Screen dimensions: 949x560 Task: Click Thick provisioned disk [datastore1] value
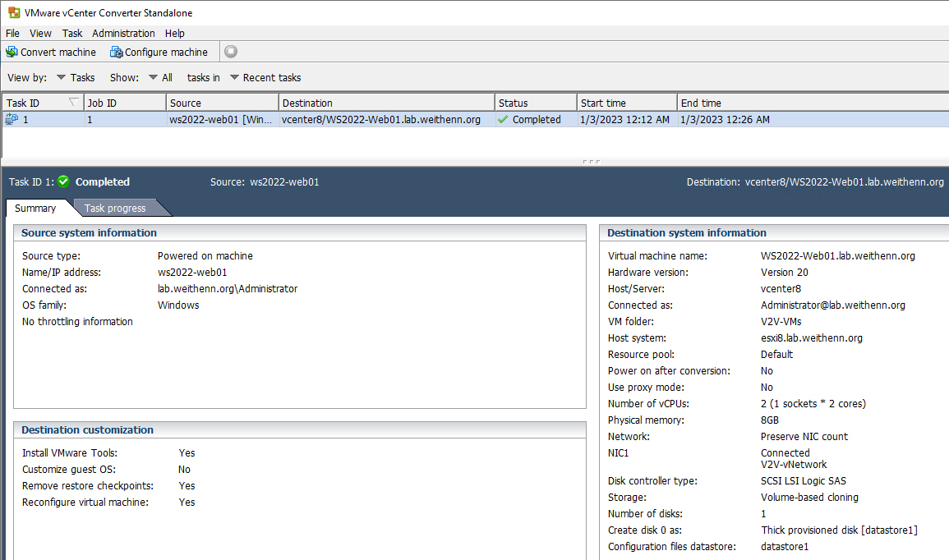click(840, 530)
